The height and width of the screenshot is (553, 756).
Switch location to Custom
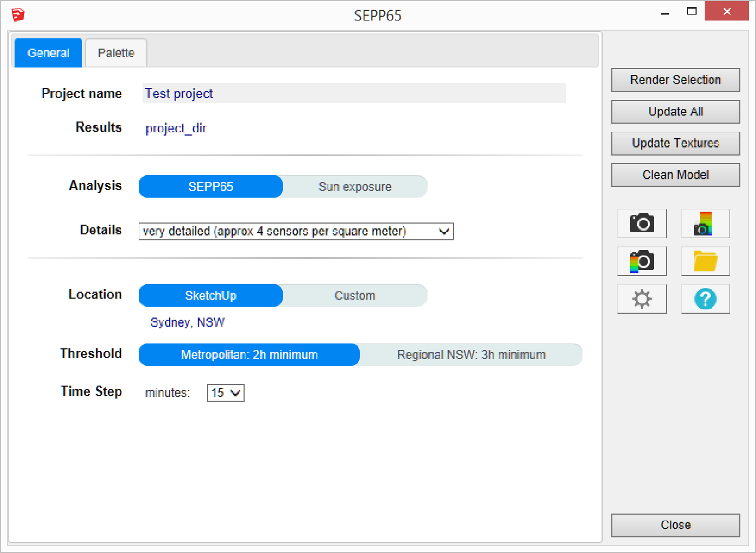(355, 295)
